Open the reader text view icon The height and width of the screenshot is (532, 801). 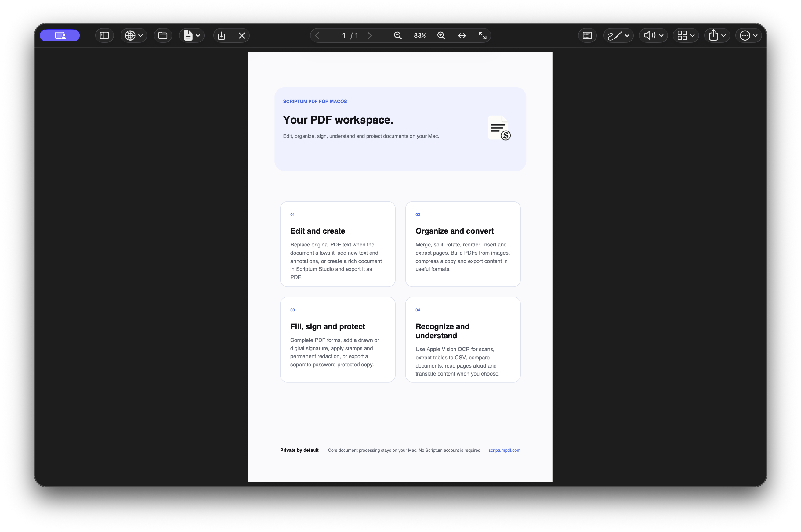coord(587,35)
